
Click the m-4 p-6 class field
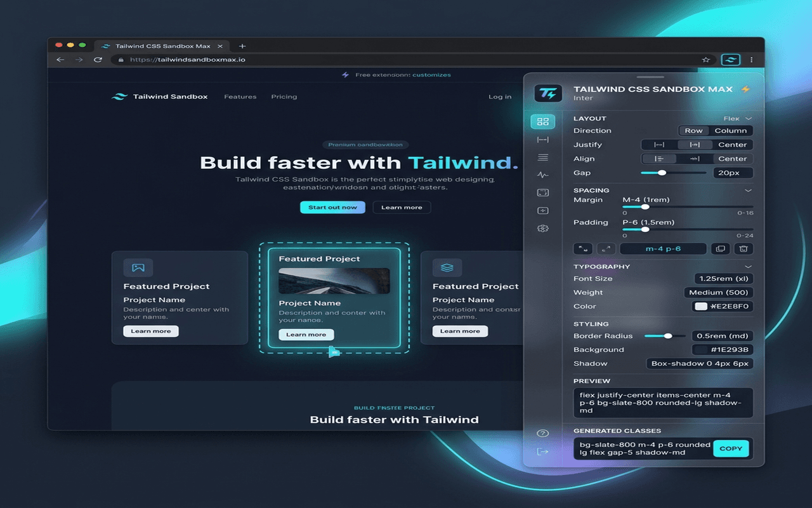[663, 250]
